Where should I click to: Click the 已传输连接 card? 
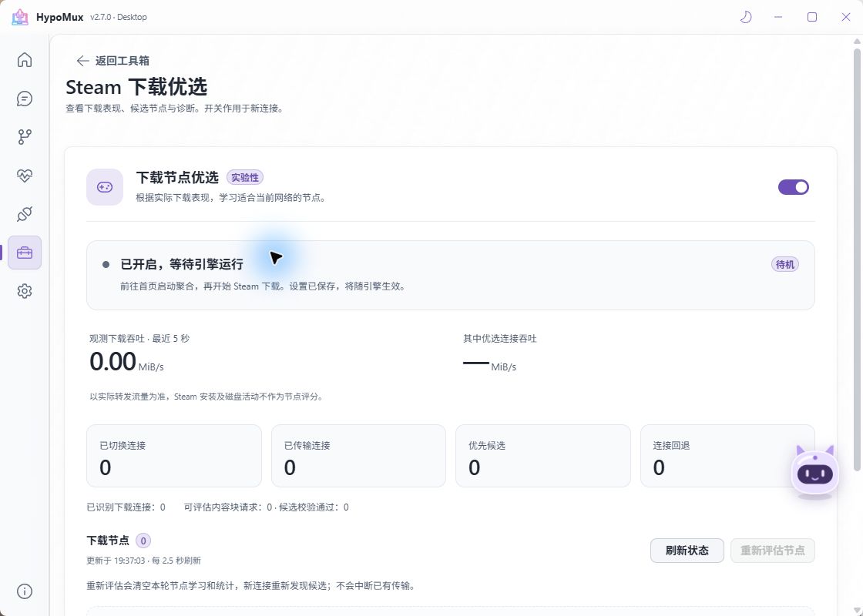point(358,456)
